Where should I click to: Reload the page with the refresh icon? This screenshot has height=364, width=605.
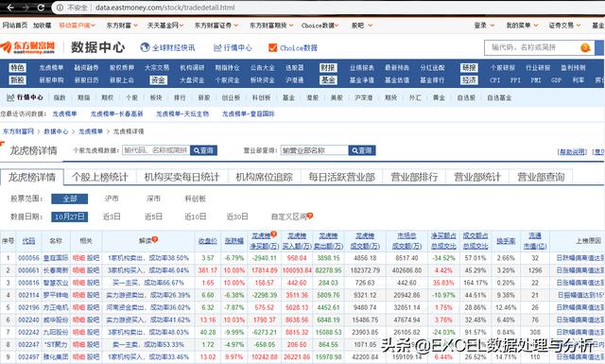(x=41, y=8)
